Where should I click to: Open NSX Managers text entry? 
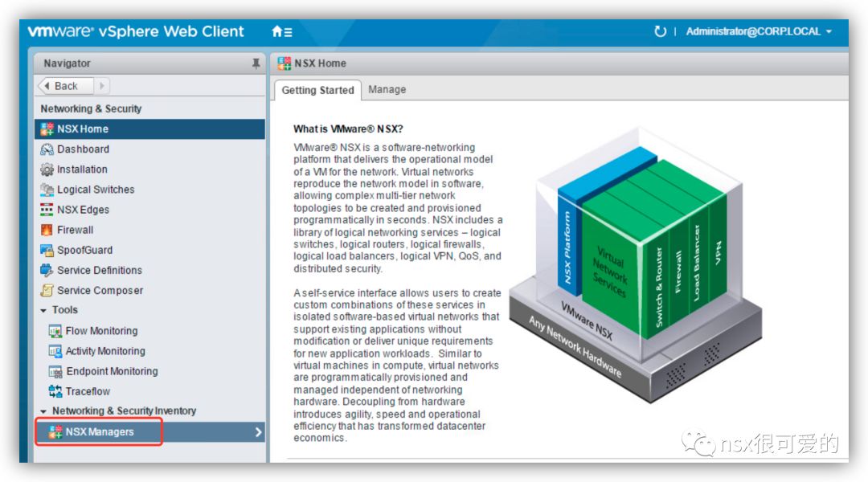pos(100,432)
